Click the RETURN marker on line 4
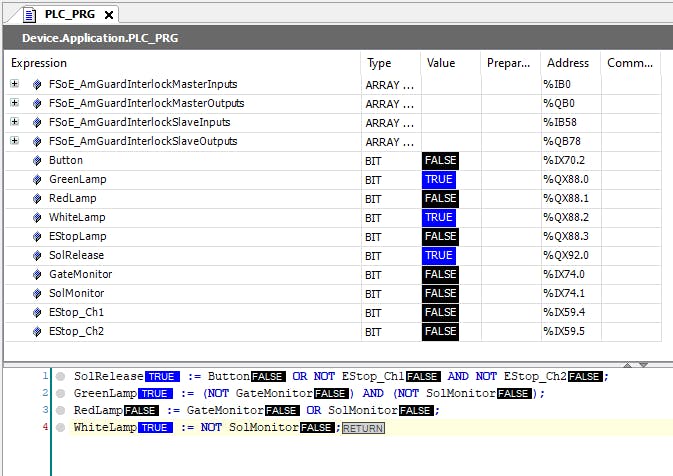The image size is (673, 476). click(363, 428)
